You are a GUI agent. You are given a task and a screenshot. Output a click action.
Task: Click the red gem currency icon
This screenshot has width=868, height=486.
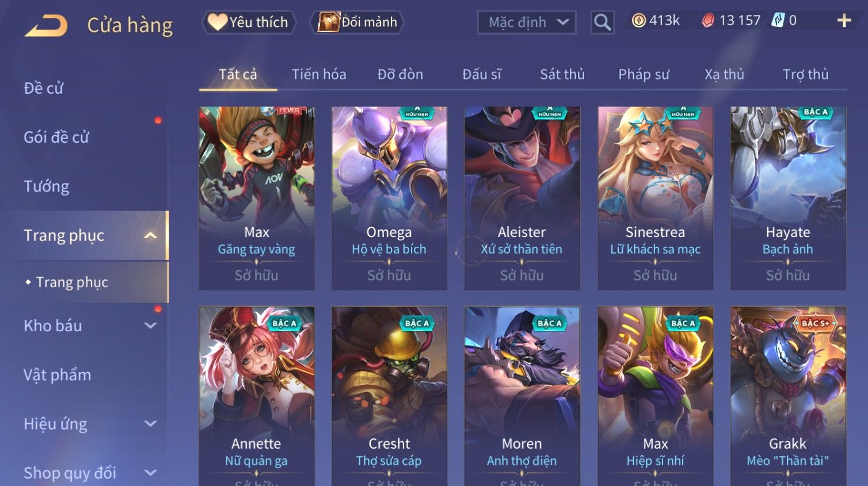(708, 21)
